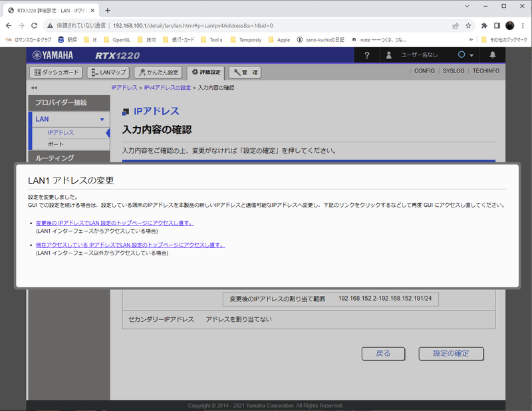Viewport: 532px width, 411px height.
Task: Open a new browser tab
Action: pos(108,11)
